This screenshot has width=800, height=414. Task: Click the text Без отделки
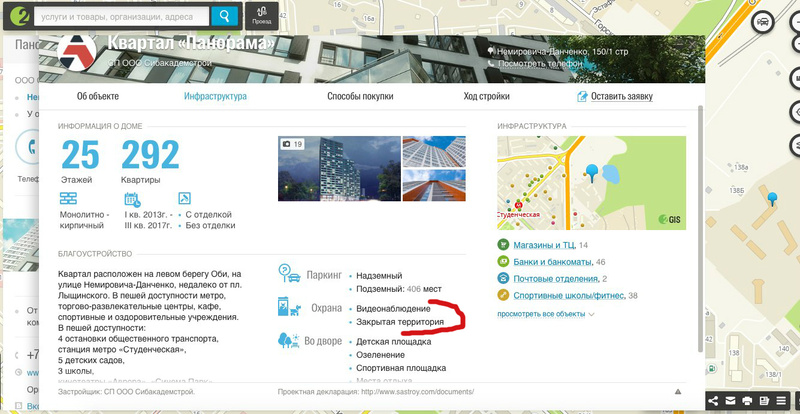click(x=210, y=225)
